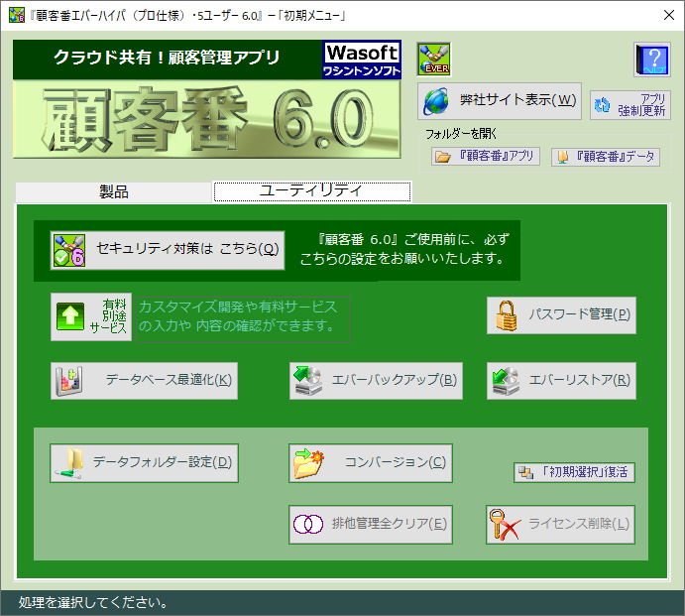Click the クラウド共有!顧客管理アプリ header text
Image resolution: width=685 pixels, height=616 pixels.
click(167, 58)
